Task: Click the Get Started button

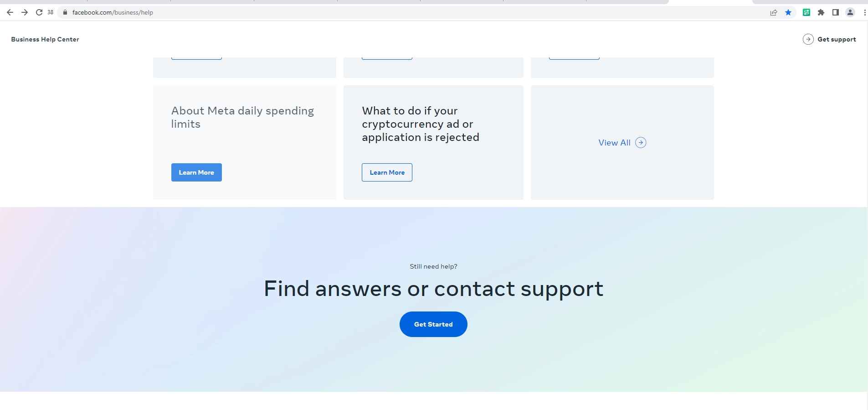Action: pyautogui.click(x=433, y=324)
